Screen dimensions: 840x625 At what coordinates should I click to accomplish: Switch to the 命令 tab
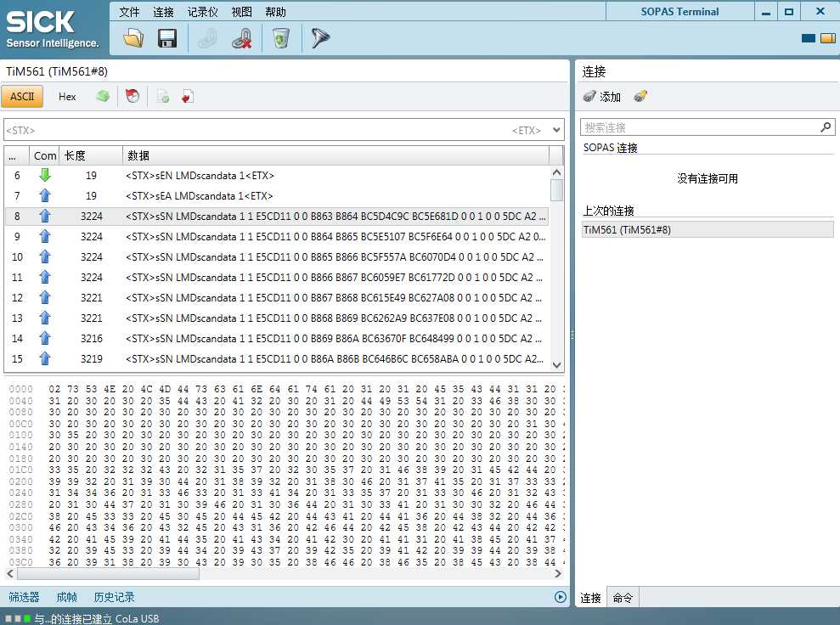click(x=623, y=598)
